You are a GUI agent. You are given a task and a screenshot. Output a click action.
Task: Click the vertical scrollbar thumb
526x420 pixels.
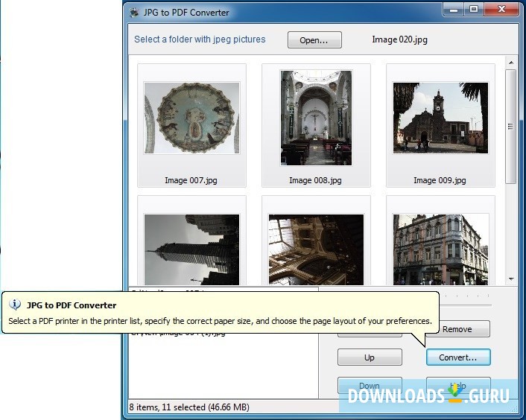pyautogui.click(x=511, y=127)
